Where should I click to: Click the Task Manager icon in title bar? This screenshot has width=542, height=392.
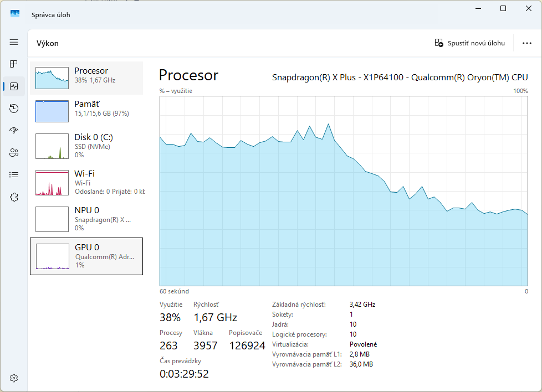click(15, 14)
